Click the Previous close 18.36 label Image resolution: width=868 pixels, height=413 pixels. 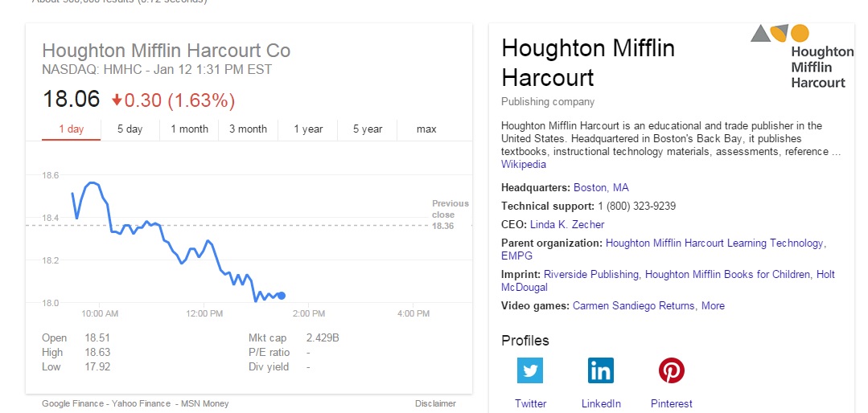(450, 215)
